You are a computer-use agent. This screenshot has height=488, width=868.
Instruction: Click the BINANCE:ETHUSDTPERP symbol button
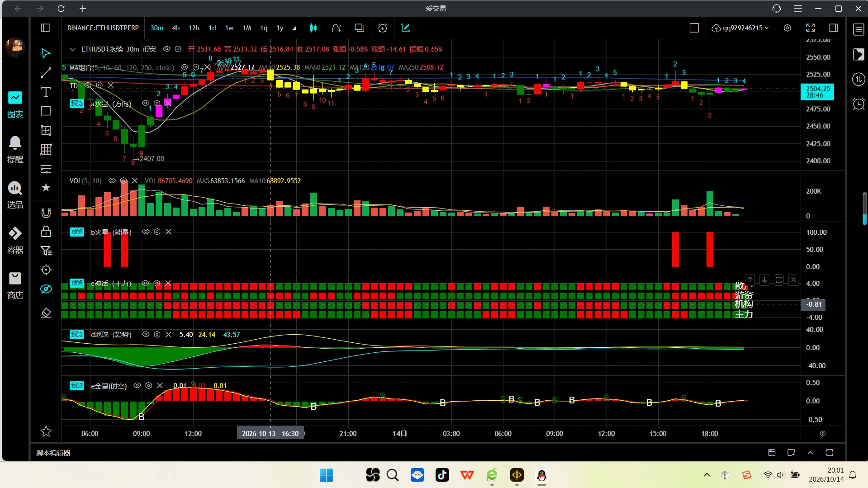[103, 28]
